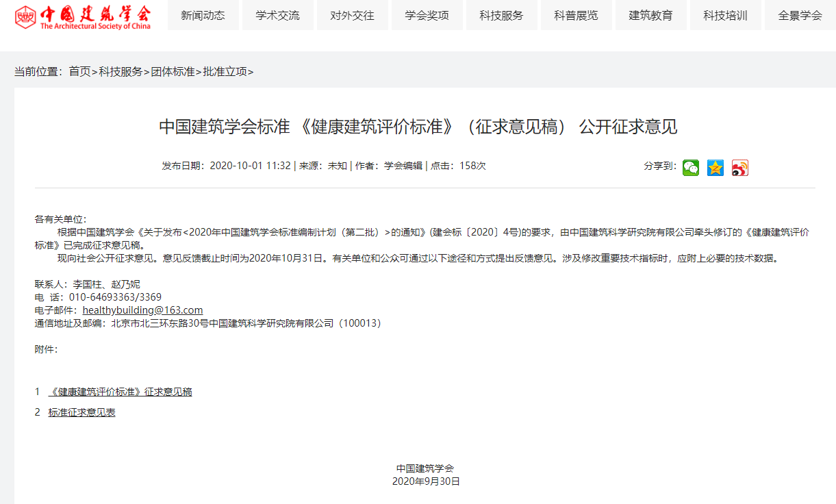Viewport: 836px width, 504px height.
Task: Click phone number 010-64693363/3369
Action: coord(115,297)
